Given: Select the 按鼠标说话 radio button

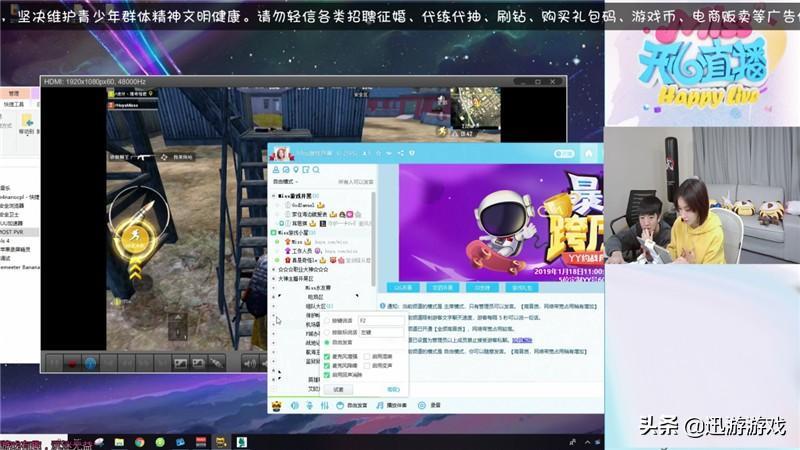Looking at the screenshot, I should [327, 332].
